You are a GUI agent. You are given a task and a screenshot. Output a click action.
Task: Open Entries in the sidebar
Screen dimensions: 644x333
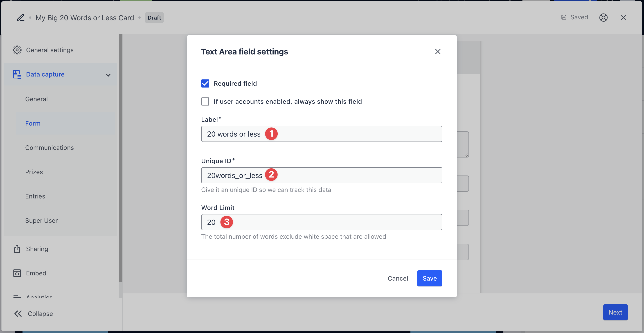coord(35,196)
